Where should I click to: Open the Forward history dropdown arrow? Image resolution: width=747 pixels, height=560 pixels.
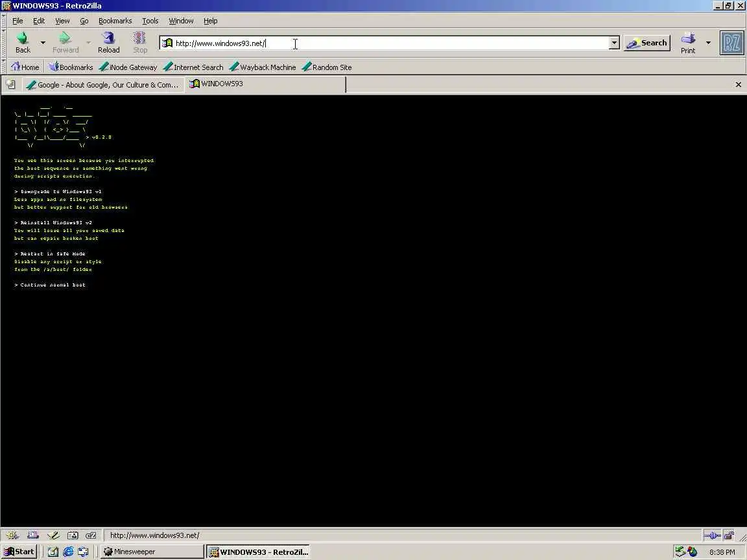click(88, 43)
